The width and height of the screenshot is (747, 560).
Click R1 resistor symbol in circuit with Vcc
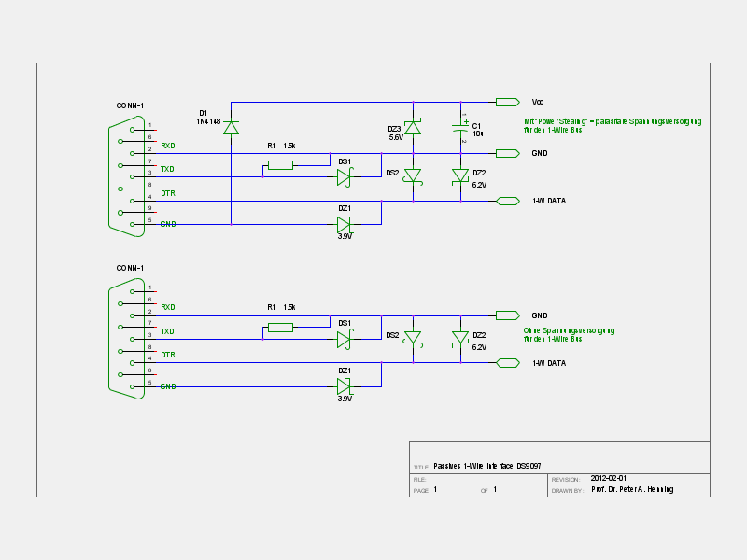tap(281, 165)
